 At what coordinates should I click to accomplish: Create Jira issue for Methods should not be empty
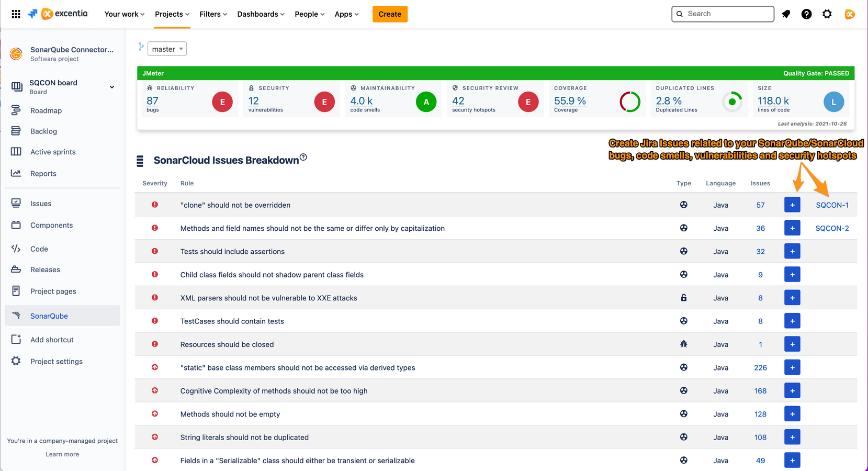(x=792, y=414)
